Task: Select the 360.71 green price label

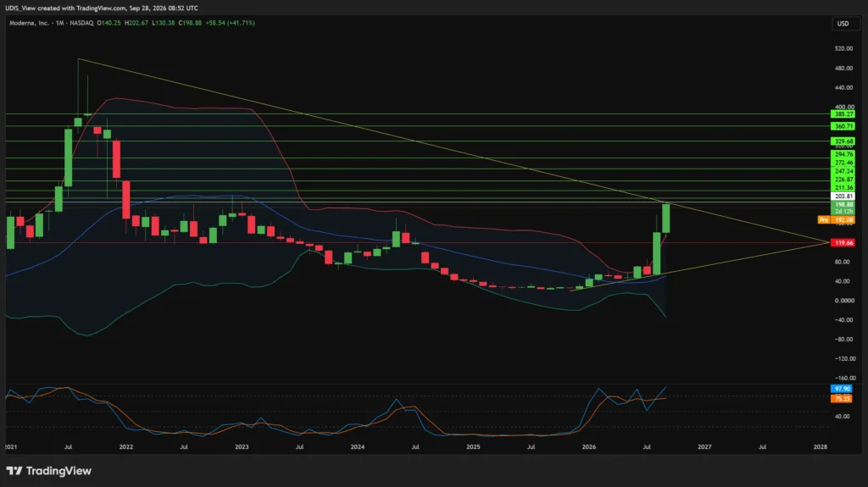Action: tap(843, 126)
